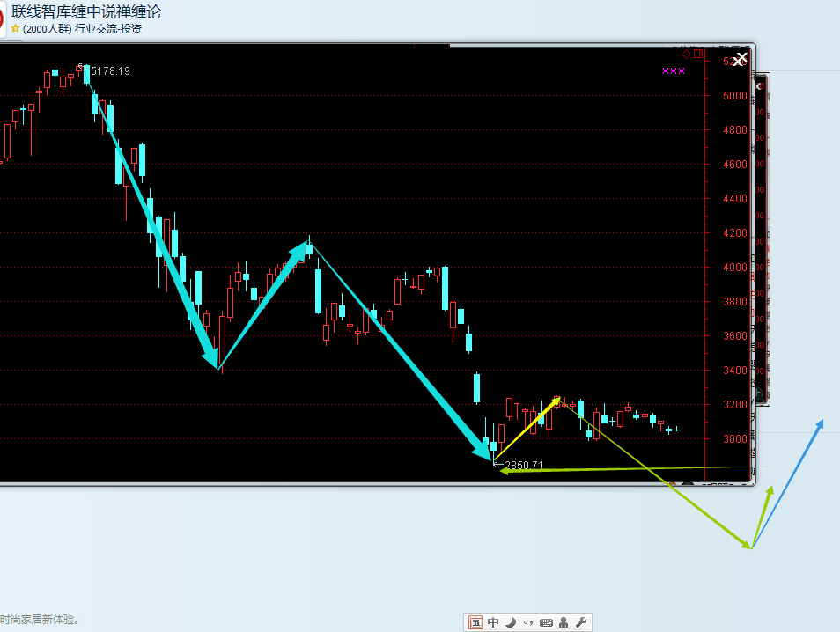
Task: Toggle Chinese/English mode on IME bar
Action: (x=493, y=622)
